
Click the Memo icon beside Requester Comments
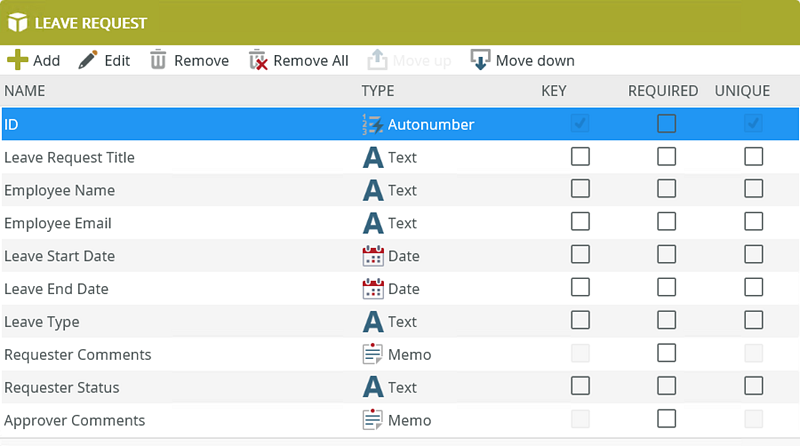373,355
